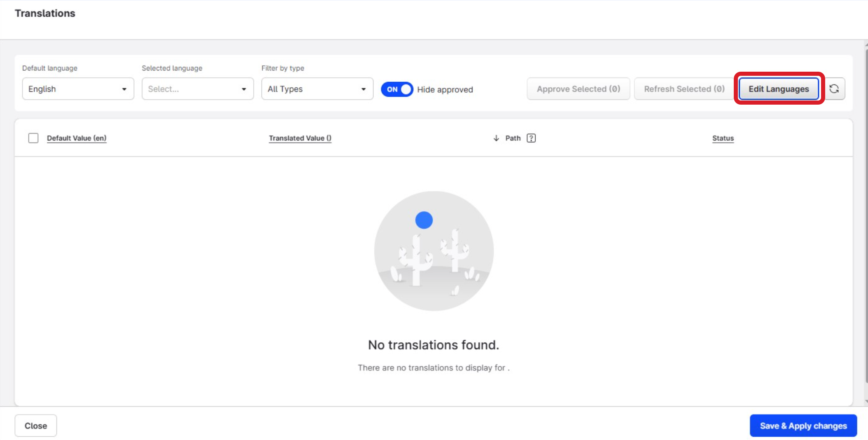Screen dimensions: 868x440
Task: Click the refresh translations icon button
Action: point(834,89)
